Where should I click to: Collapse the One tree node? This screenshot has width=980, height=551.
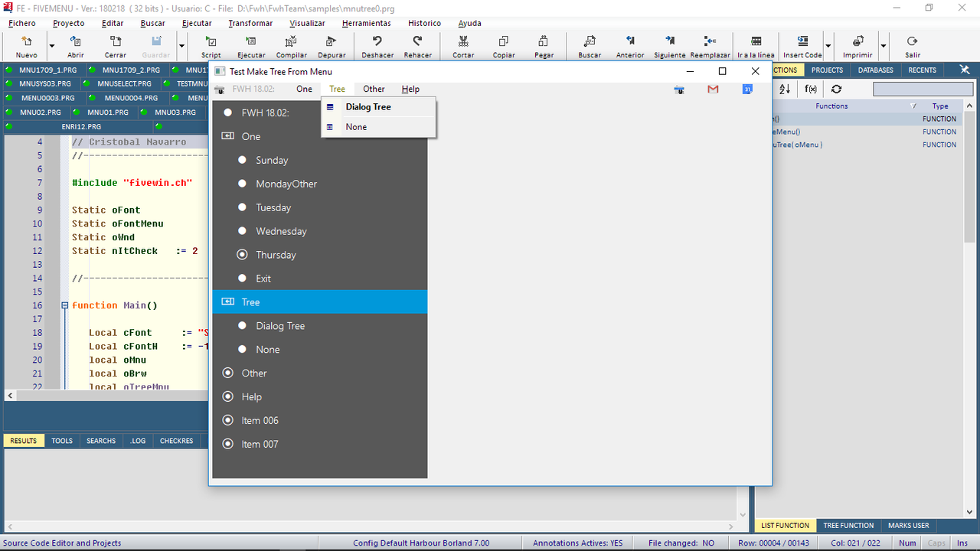227,136
